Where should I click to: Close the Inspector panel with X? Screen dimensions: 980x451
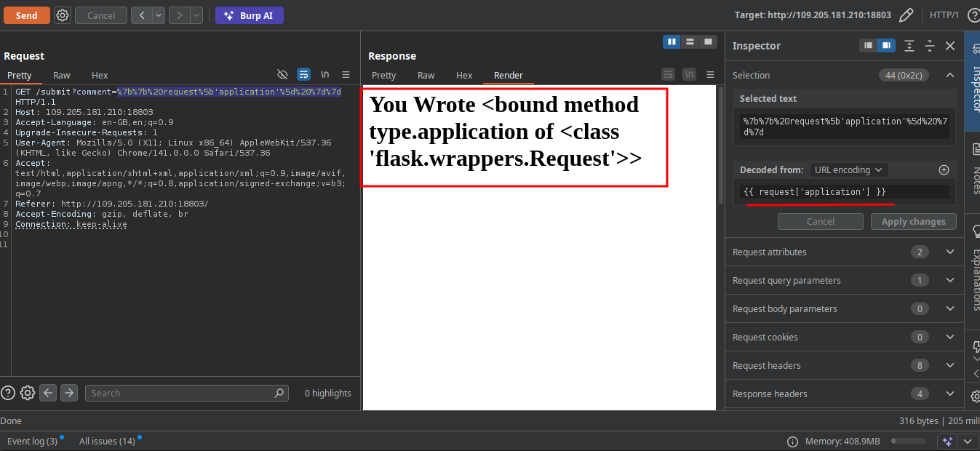[949, 46]
